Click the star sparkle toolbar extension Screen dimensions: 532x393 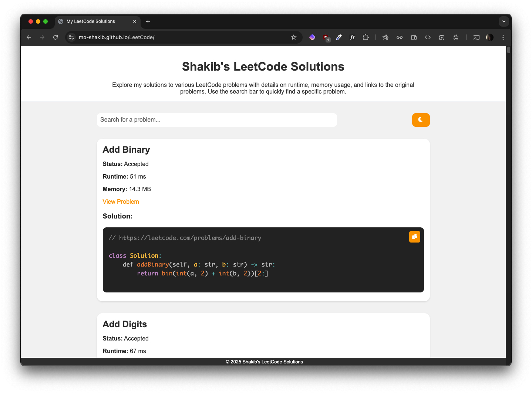coord(385,37)
